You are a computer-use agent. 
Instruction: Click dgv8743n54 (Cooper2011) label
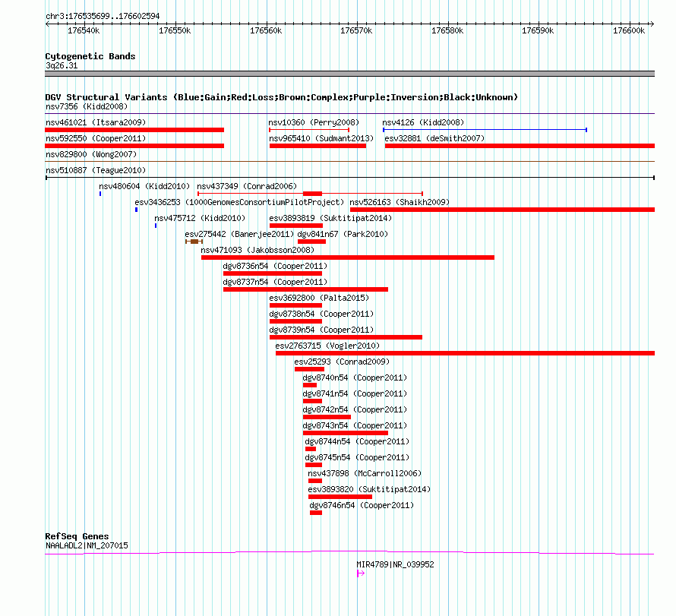[355, 425]
